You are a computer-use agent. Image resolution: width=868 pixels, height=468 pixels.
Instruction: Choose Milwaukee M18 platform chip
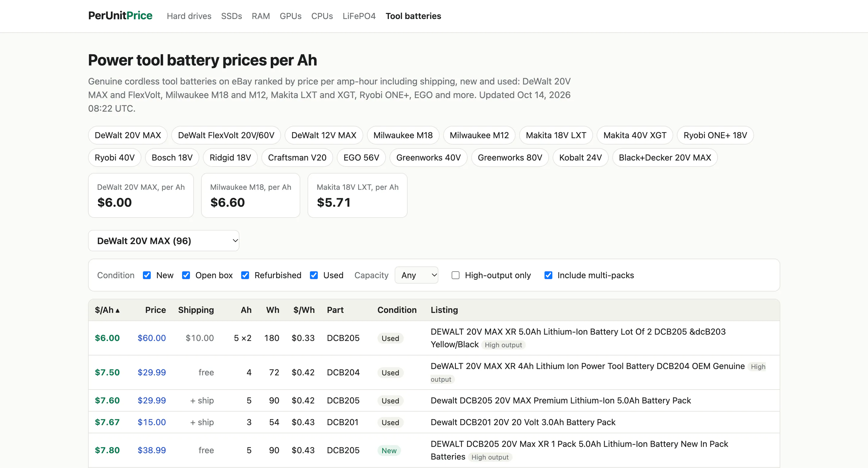[403, 135]
